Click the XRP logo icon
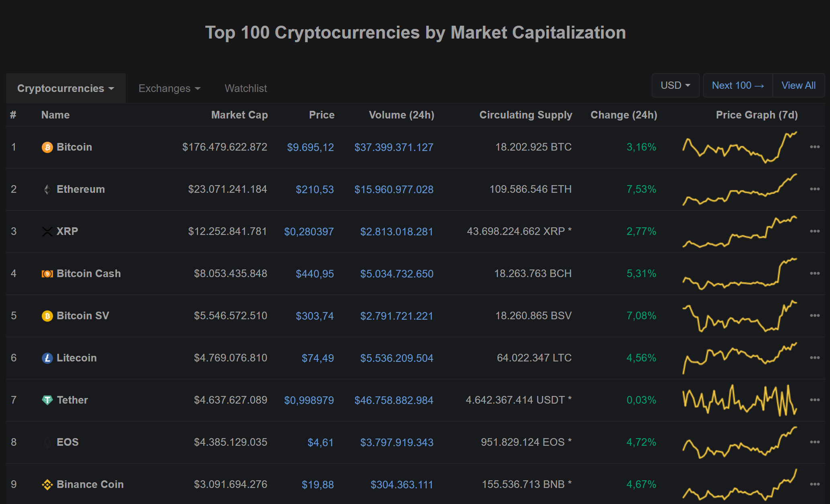This screenshot has height=504, width=830. pos(47,232)
